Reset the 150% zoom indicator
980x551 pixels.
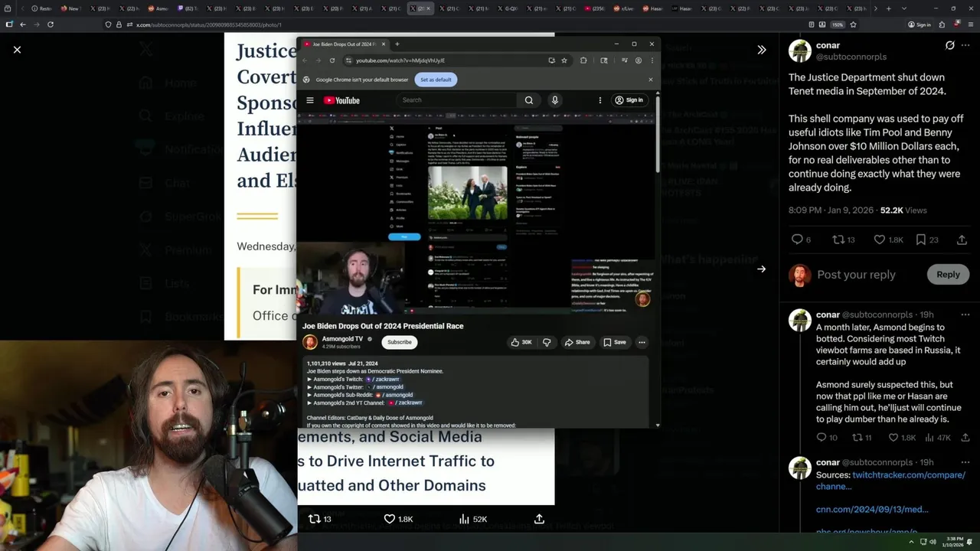click(838, 24)
